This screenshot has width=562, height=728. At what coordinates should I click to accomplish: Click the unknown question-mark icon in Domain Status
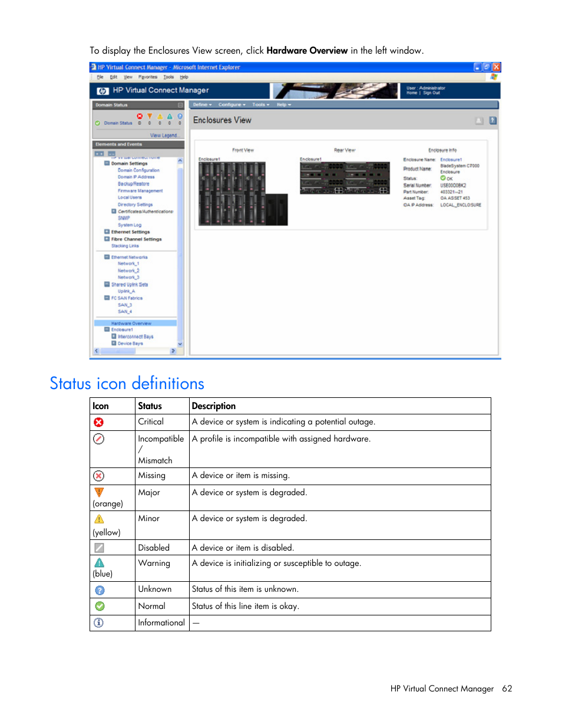click(180, 116)
